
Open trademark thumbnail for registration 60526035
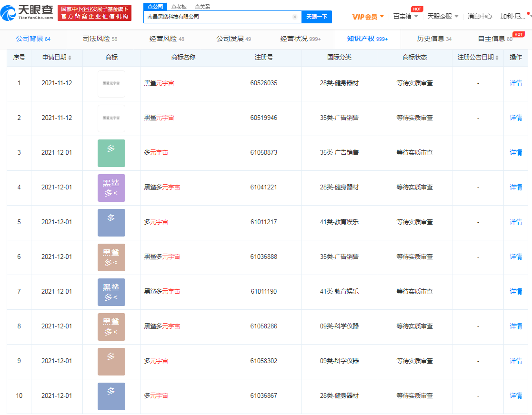tap(111, 84)
